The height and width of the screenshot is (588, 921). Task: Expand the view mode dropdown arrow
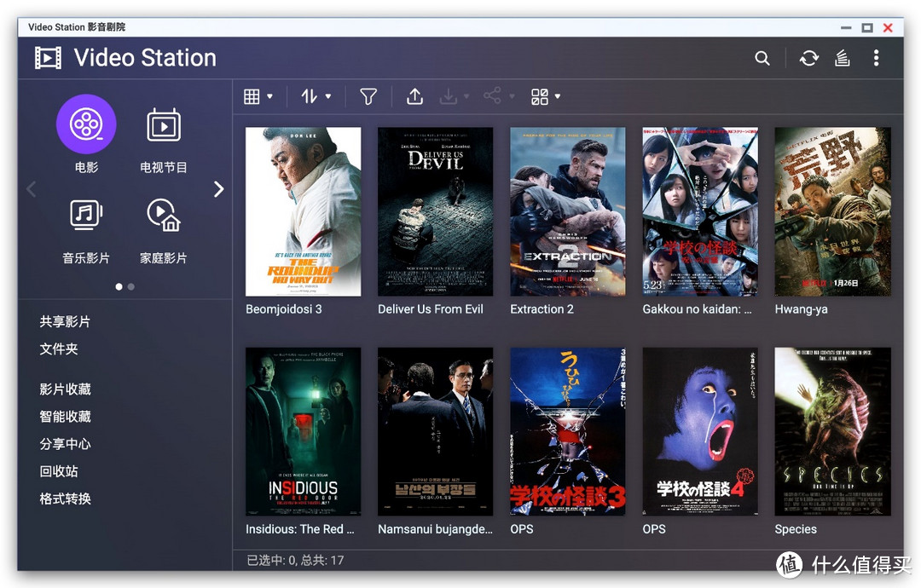point(269,96)
